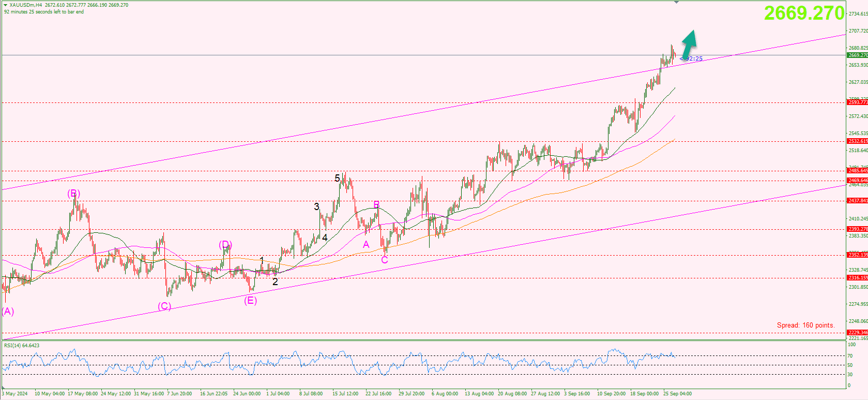Click the '10 Sep 20:00' time axis label
This screenshot has width=868, height=400.
(x=612, y=394)
